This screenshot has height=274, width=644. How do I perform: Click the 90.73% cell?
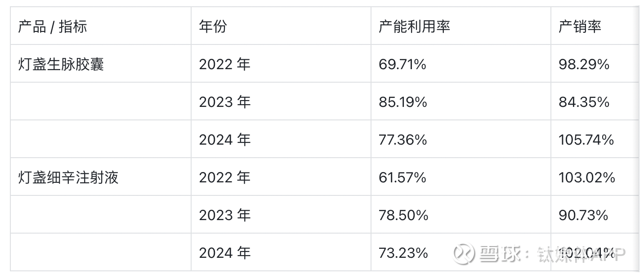click(x=583, y=216)
